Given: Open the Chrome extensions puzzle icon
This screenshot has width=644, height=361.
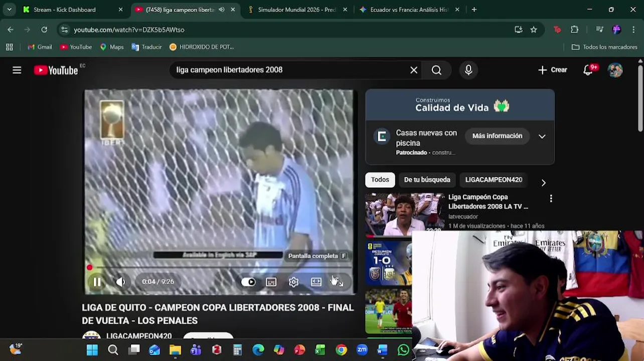Looking at the screenshot, I should point(575,30).
